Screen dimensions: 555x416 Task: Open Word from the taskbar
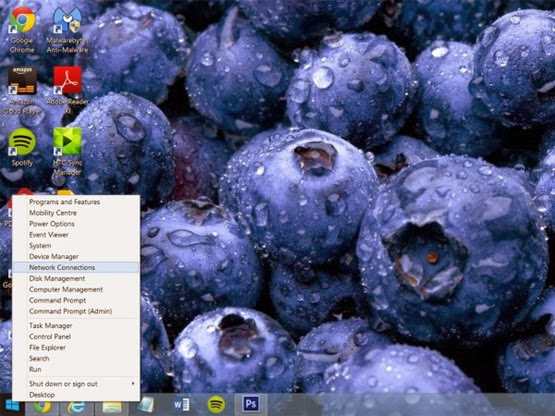(x=182, y=404)
